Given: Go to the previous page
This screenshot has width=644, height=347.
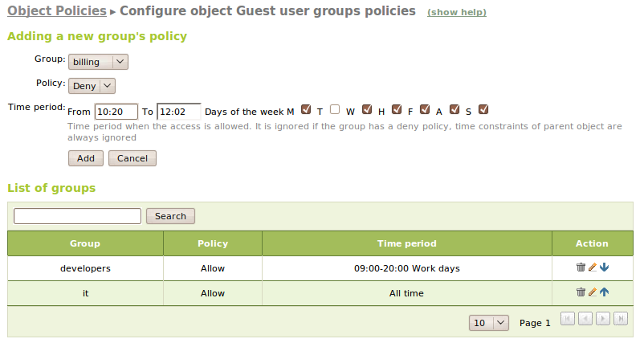Looking at the screenshot, I should [x=585, y=319].
